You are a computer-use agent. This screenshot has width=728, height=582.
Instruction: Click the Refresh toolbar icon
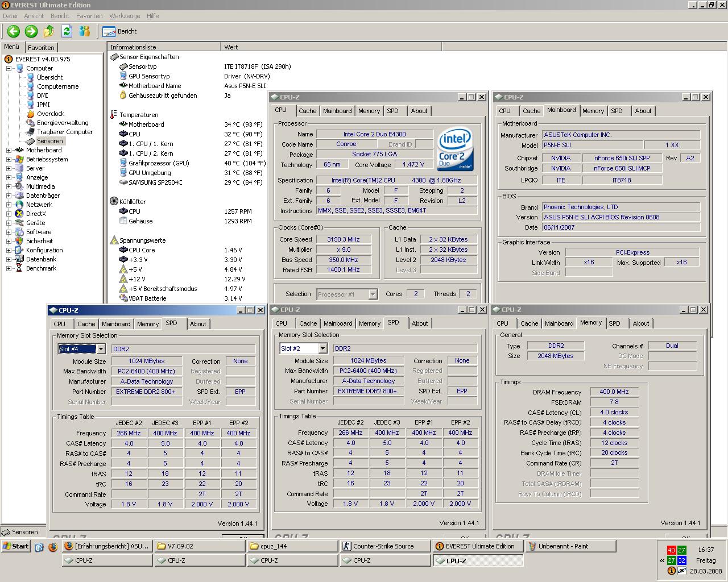click(x=67, y=31)
